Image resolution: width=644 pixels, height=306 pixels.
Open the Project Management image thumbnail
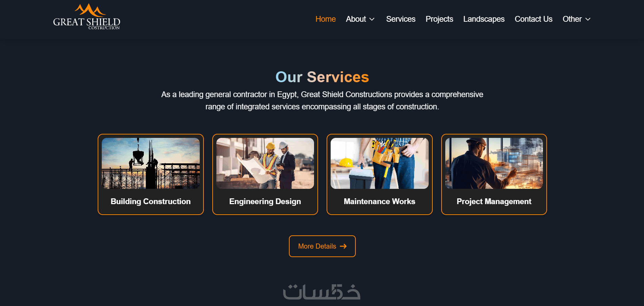[494, 163]
